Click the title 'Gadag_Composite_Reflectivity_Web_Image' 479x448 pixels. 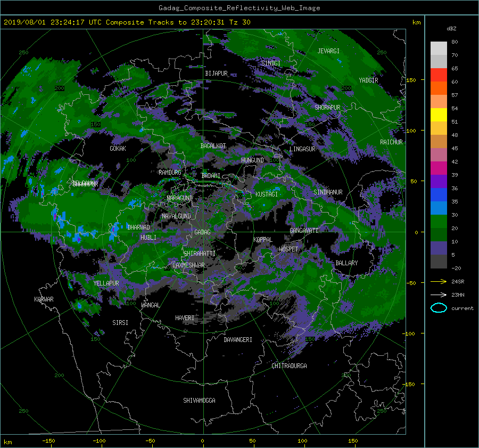tap(239, 8)
